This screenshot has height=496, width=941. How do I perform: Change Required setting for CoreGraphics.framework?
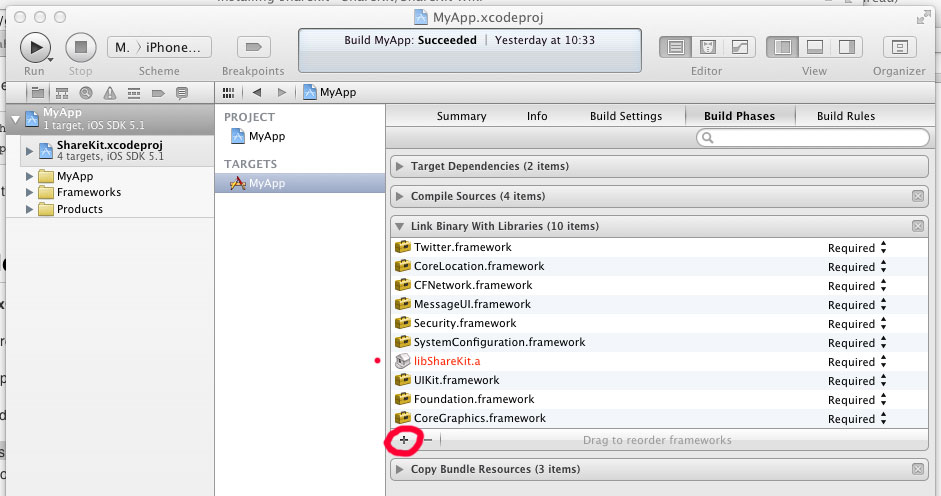coord(857,419)
